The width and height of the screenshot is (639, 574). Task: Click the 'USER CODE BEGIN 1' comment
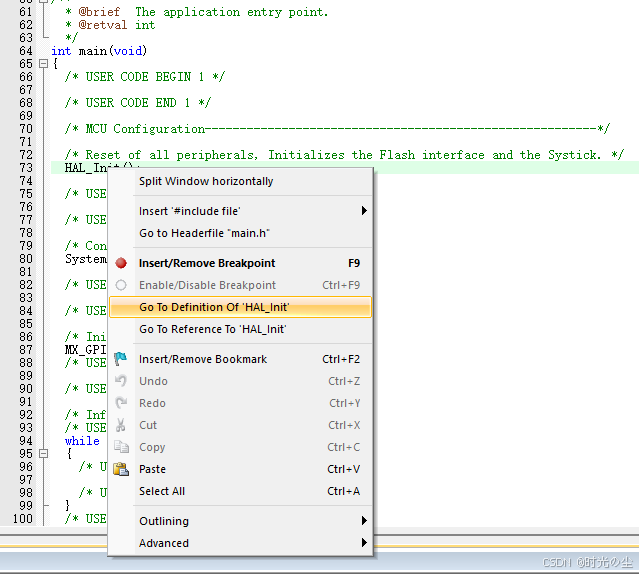coord(145,77)
